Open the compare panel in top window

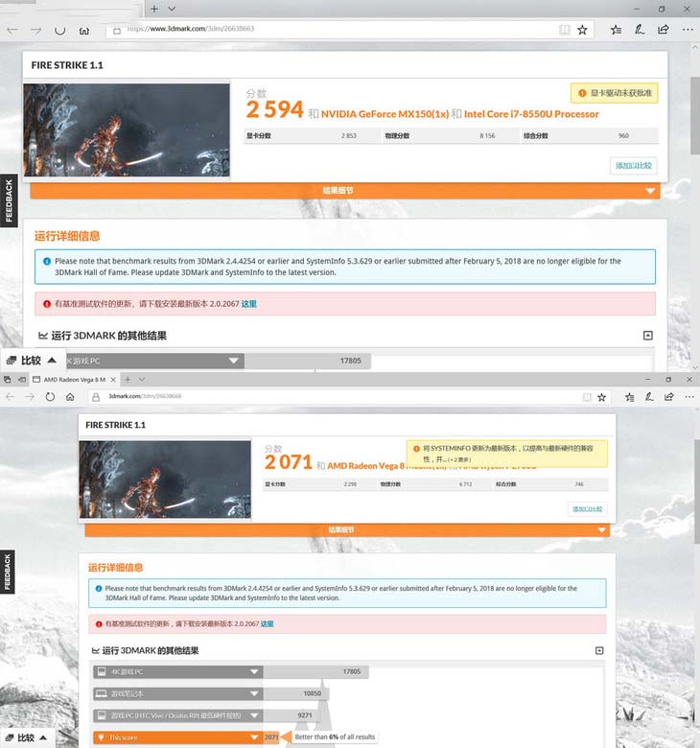32,361
